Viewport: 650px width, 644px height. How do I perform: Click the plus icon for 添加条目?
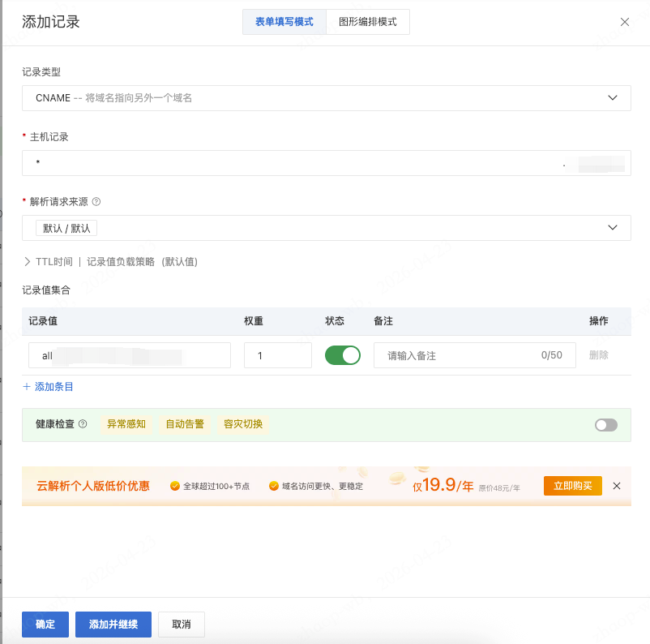(27, 387)
